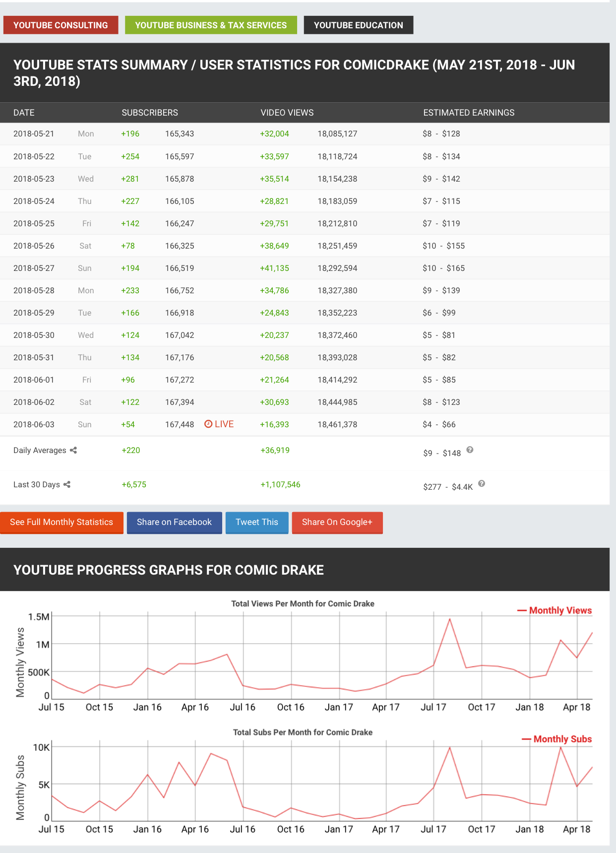616x853 pixels.
Task: Click 30-day subscribers total +6,575
Action: 134,484
